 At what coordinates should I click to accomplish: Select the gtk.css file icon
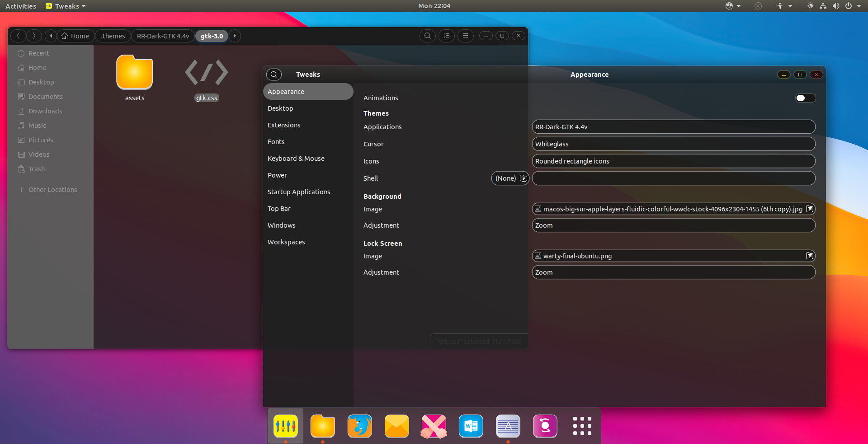pyautogui.click(x=207, y=72)
